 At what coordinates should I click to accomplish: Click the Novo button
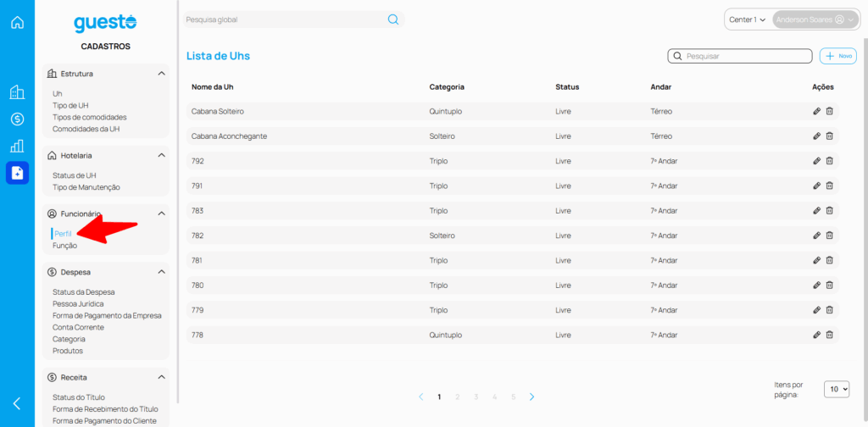tap(838, 56)
